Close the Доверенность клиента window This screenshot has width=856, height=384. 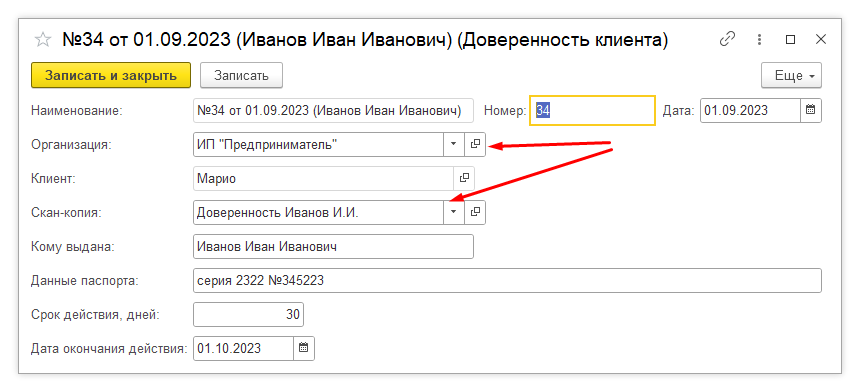coord(821,40)
